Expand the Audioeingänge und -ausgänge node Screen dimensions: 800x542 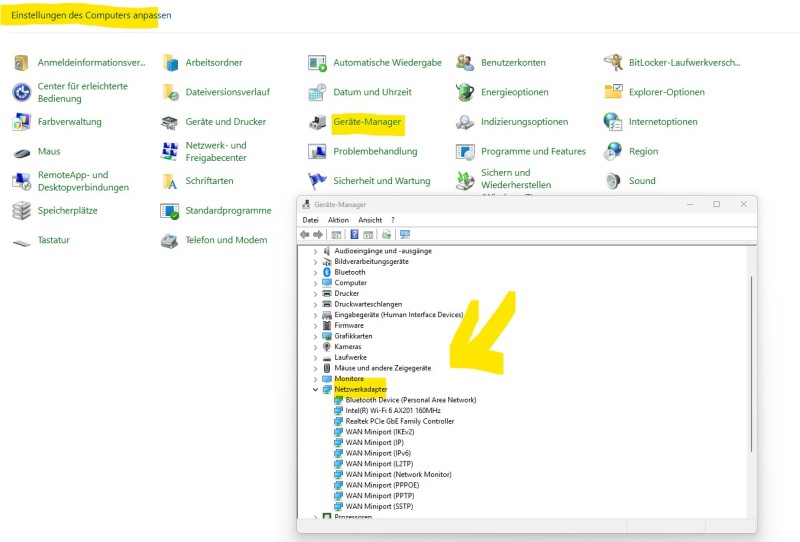point(315,251)
